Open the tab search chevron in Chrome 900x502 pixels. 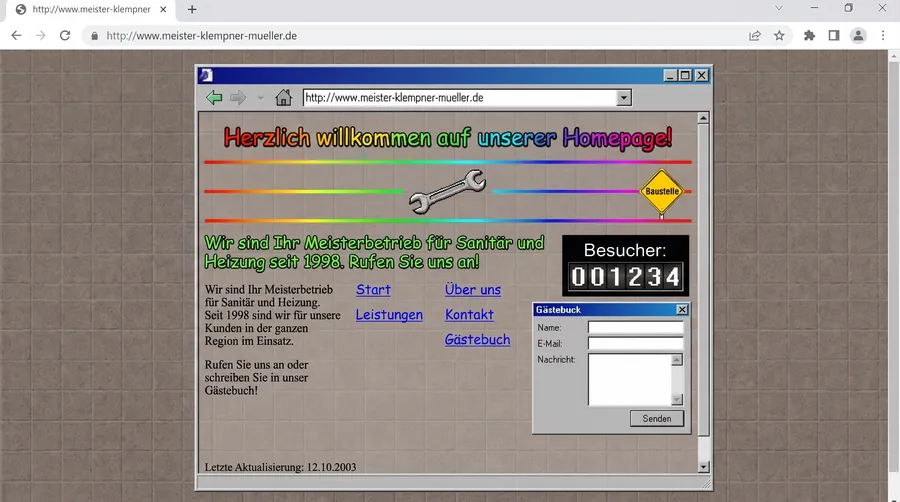778,8
